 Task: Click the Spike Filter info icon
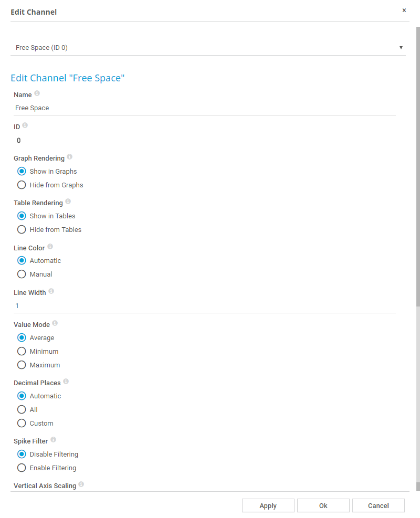point(54,440)
